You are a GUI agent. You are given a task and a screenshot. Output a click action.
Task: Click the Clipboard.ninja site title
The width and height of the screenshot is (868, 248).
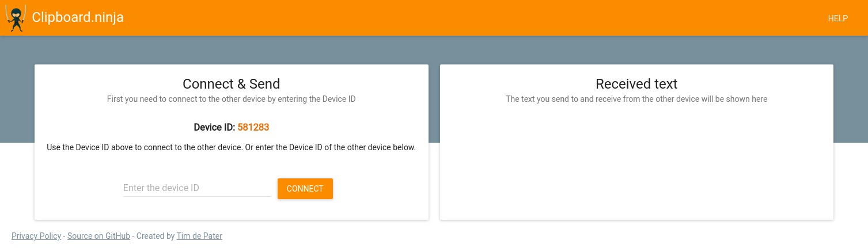tap(78, 18)
